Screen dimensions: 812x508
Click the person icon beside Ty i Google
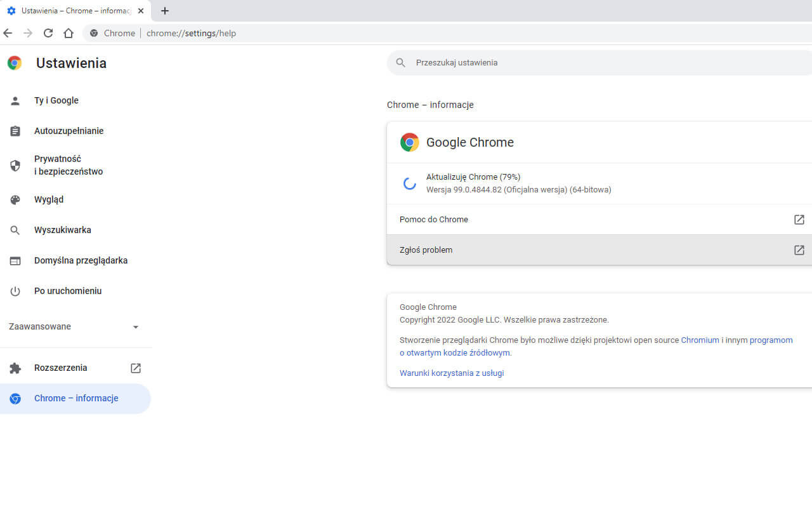coord(15,100)
